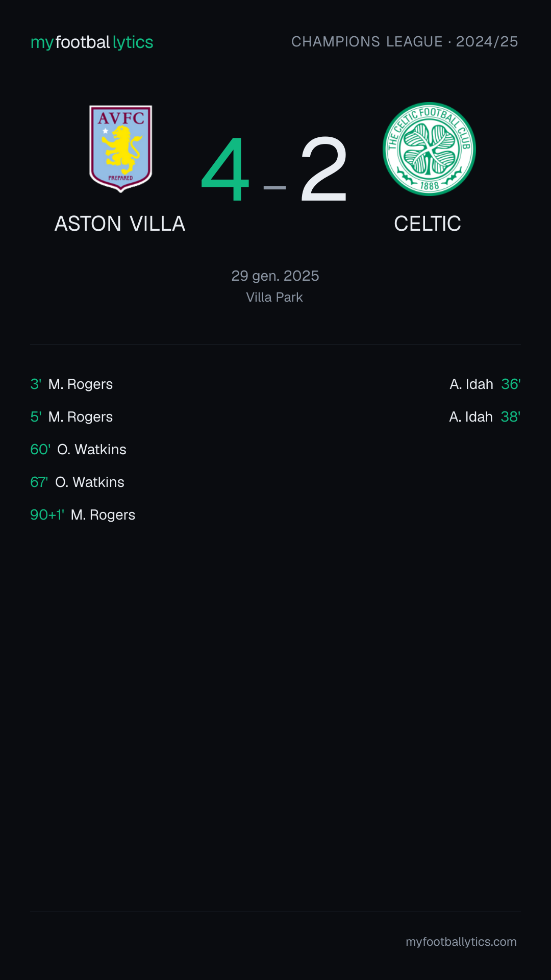Viewport: 551px width, 980px height.
Task: Open the myfootballytics logo
Action: tap(92, 42)
